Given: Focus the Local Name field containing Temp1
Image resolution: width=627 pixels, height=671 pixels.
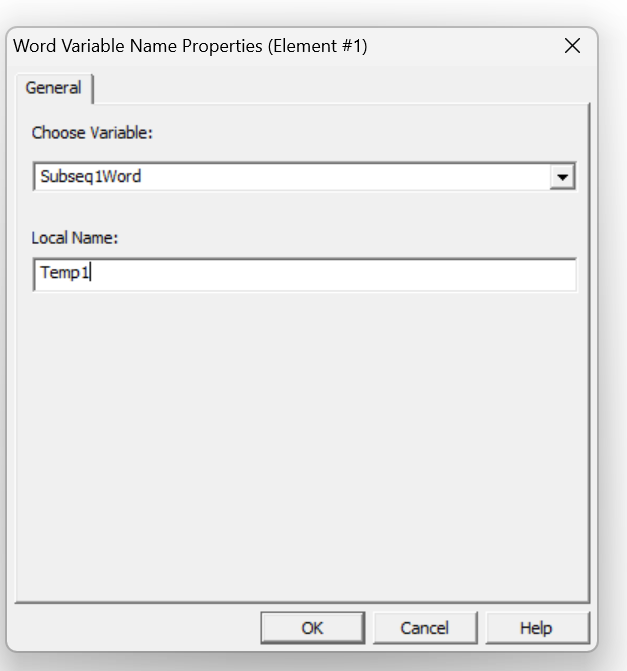Looking at the screenshot, I should tap(304, 274).
